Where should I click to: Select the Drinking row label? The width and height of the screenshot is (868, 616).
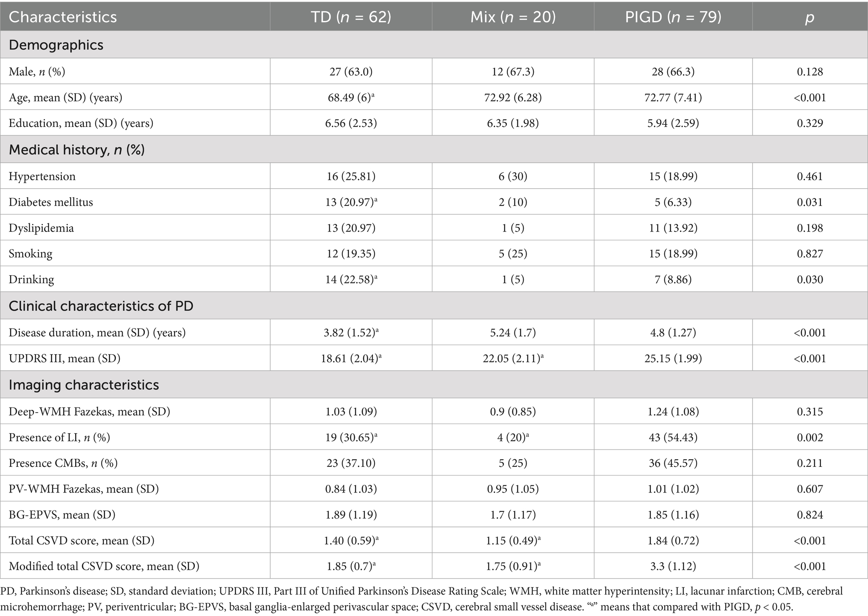point(31,279)
